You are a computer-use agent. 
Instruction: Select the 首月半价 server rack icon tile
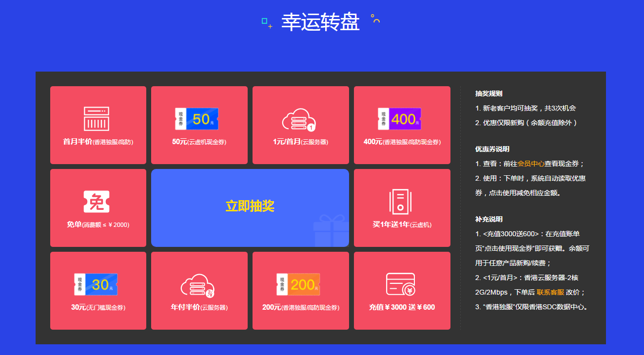(98, 119)
